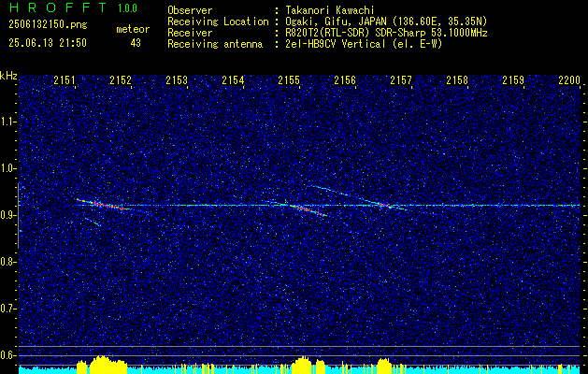Viewport: 588px width, 374px height.
Task: Click the antenna 2el-HB9CV Vertical text
Action: pyautogui.click(x=334, y=44)
